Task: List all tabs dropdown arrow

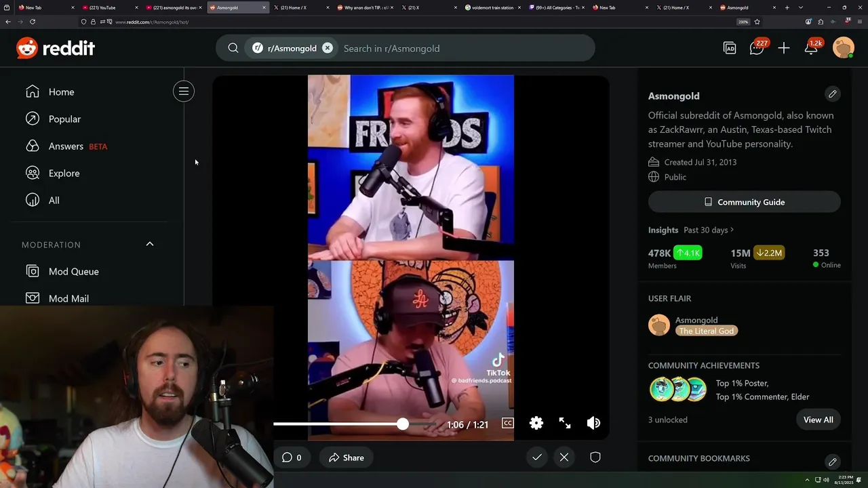Action: point(801,7)
